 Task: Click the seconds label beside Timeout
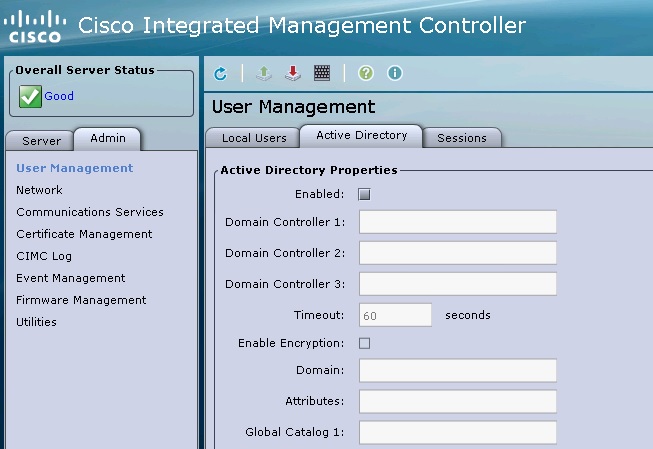tap(468, 315)
